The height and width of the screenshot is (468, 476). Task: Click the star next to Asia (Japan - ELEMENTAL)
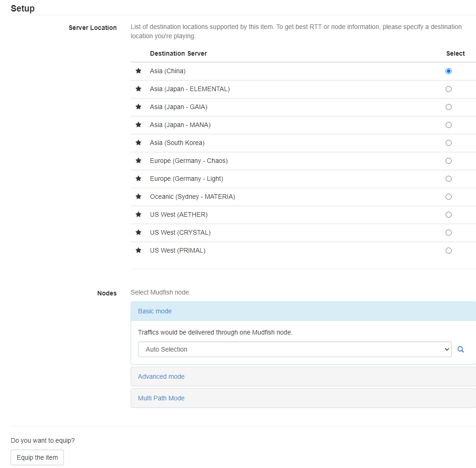tap(138, 89)
